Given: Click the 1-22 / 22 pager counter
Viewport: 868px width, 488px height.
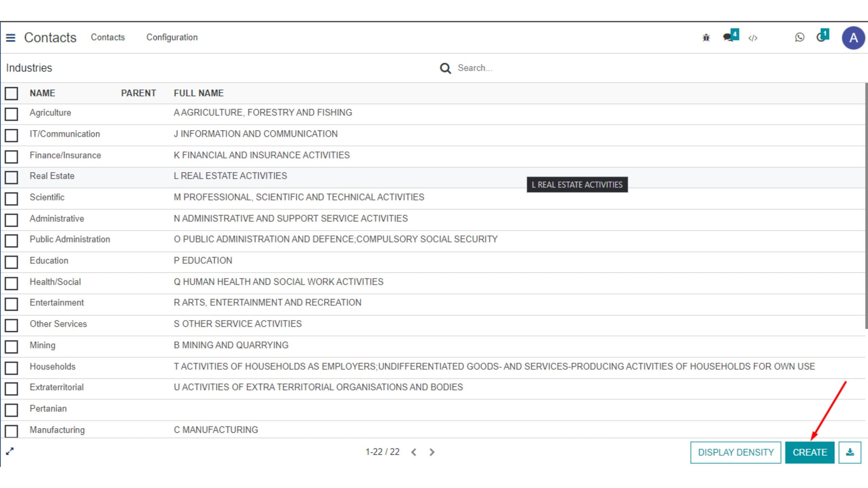Looking at the screenshot, I should point(382,452).
